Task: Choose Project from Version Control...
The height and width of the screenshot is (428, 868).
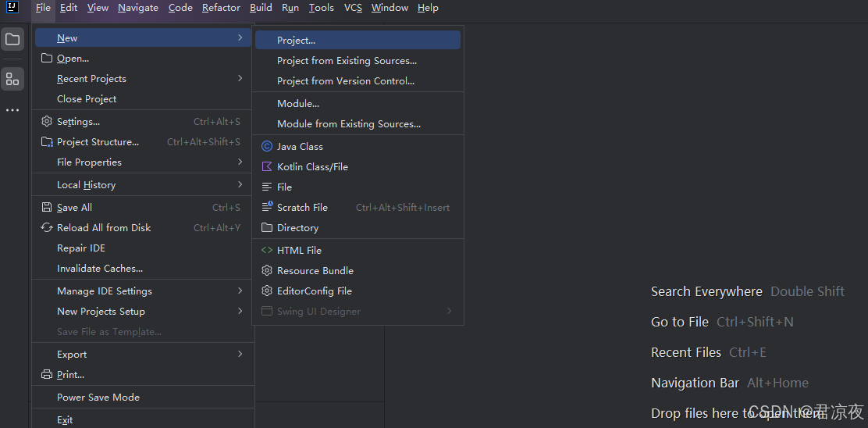Action: (346, 81)
